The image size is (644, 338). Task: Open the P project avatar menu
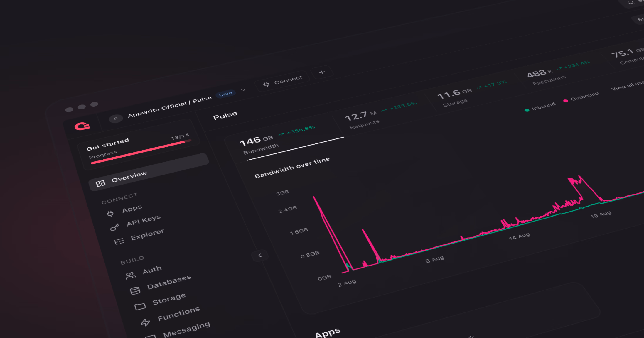click(x=116, y=119)
